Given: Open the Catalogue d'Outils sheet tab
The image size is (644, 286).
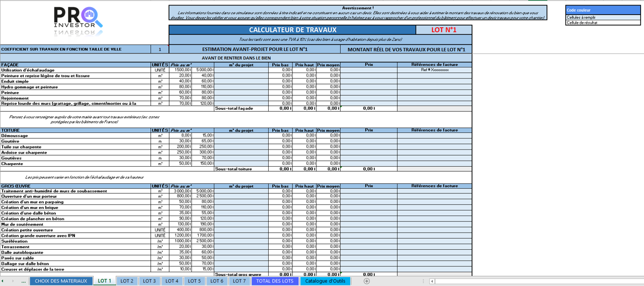Looking at the screenshot, I should point(325,281).
